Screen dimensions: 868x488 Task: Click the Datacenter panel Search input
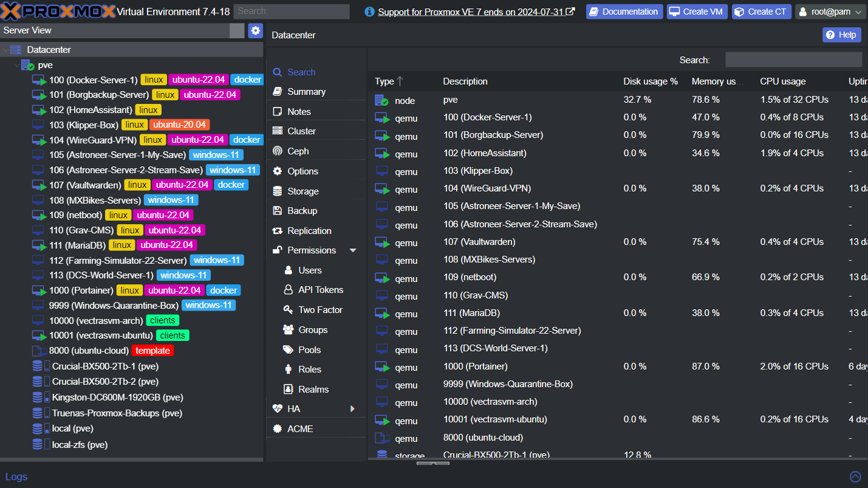tap(793, 60)
